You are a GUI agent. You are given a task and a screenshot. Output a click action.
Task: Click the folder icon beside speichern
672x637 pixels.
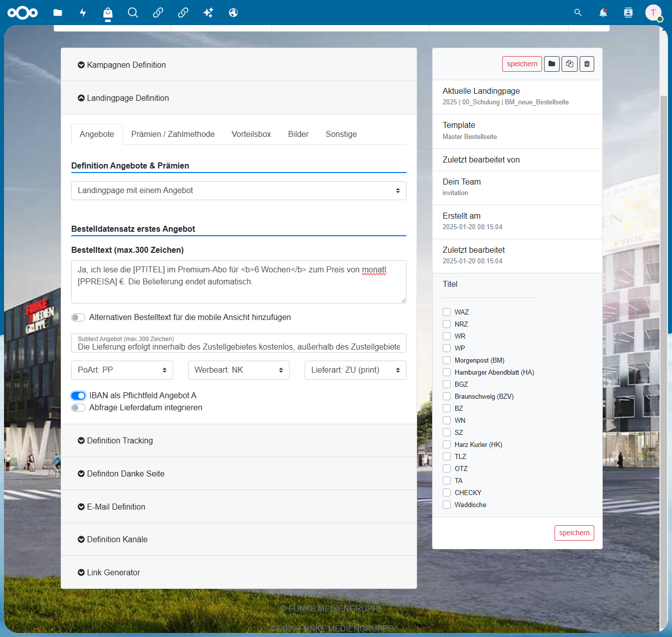[552, 64]
